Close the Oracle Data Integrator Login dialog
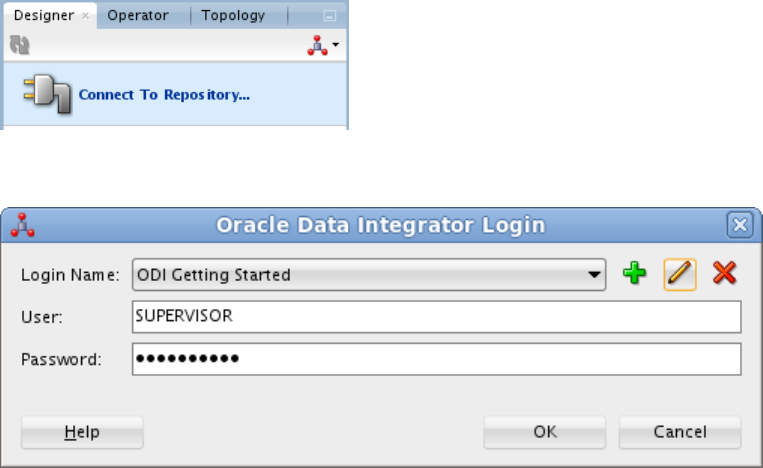This screenshot has width=763, height=468. click(740, 225)
